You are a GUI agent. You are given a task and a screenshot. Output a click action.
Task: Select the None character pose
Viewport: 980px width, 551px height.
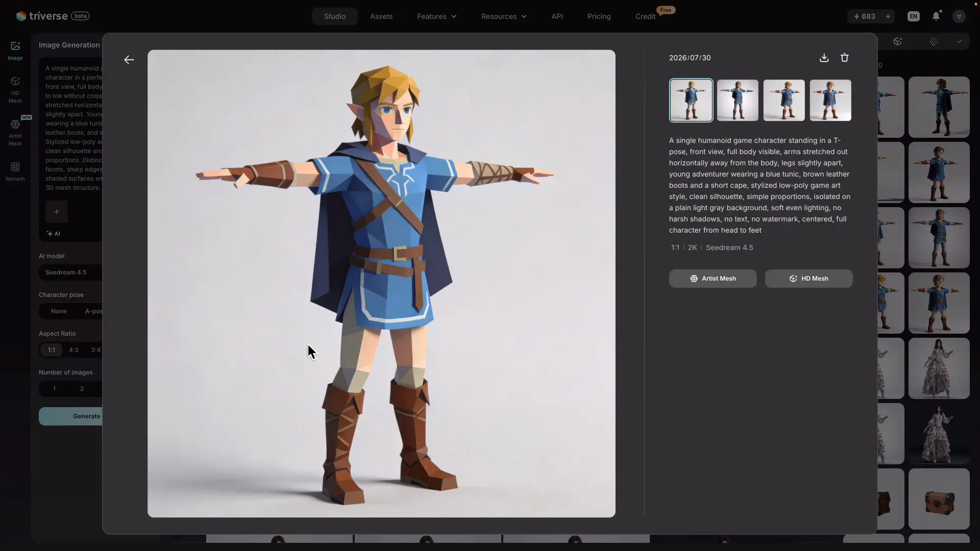coord(59,311)
